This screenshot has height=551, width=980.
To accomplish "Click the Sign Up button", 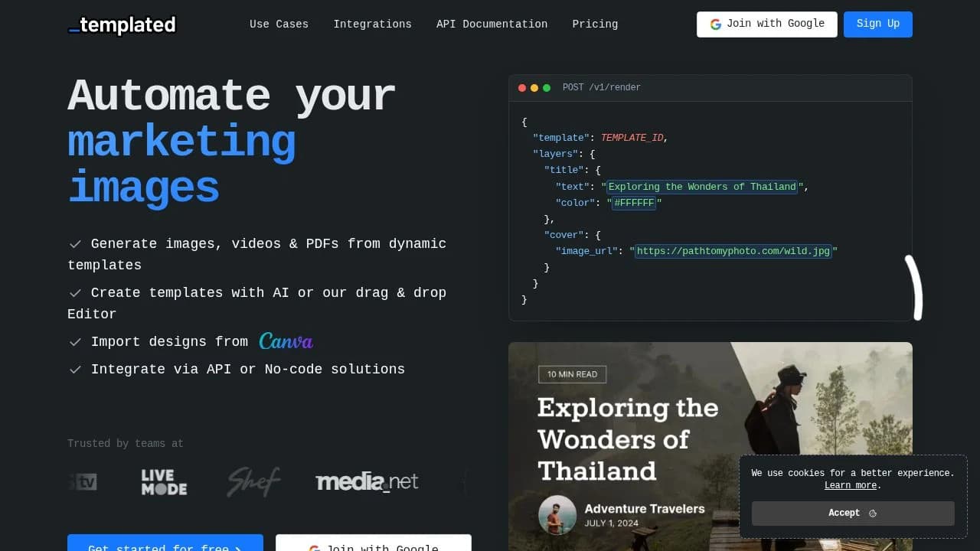I will click(x=877, y=24).
